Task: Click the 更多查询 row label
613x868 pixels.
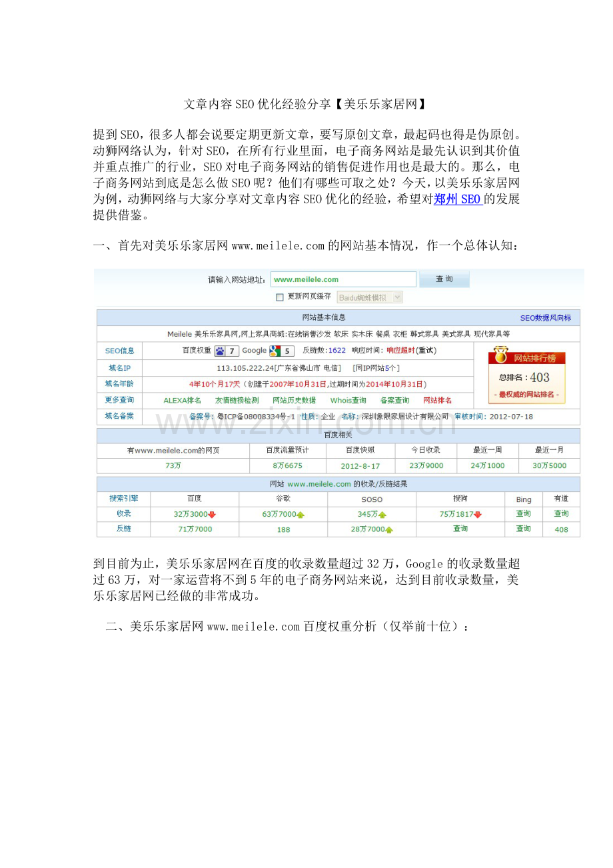Action: 120,401
